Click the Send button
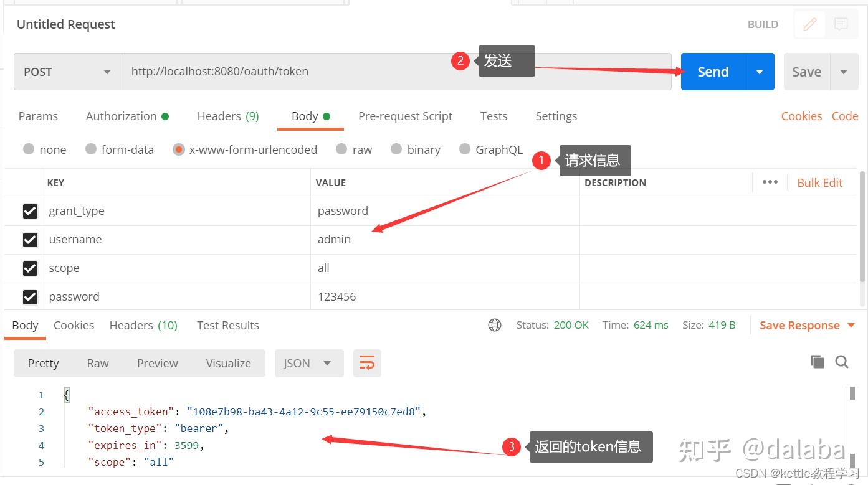Screen dimensions: 868x485 click(x=712, y=71)
